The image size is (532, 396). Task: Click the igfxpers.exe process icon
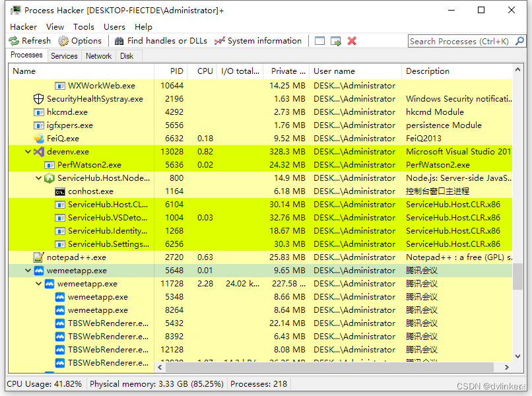click(x=39, y=125)
